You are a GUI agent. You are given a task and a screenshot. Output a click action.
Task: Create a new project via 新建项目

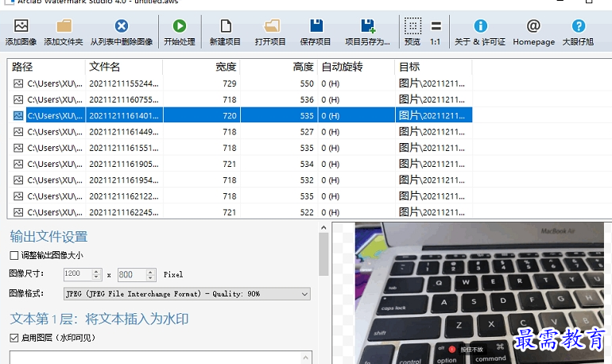pyautogui.click(x=226, y=26)
